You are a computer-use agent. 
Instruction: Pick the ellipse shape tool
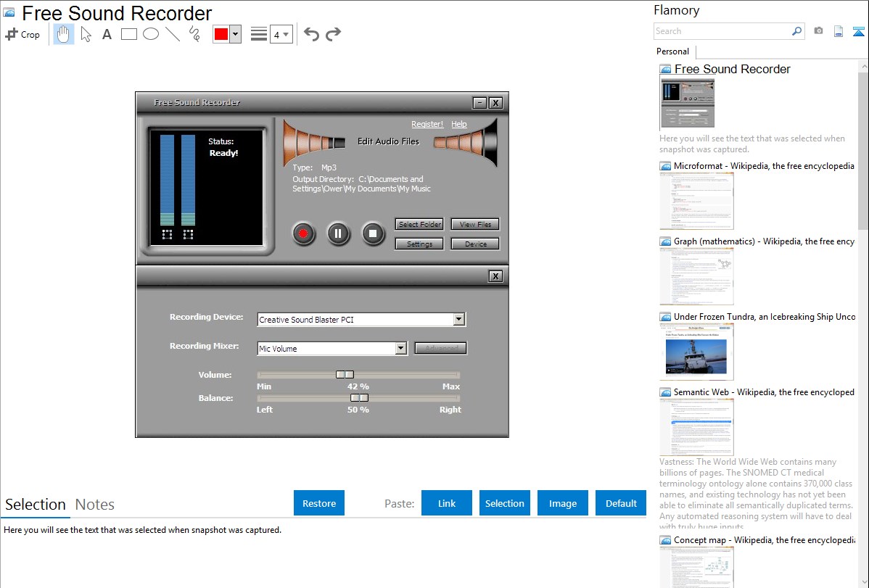pos(151,34)
